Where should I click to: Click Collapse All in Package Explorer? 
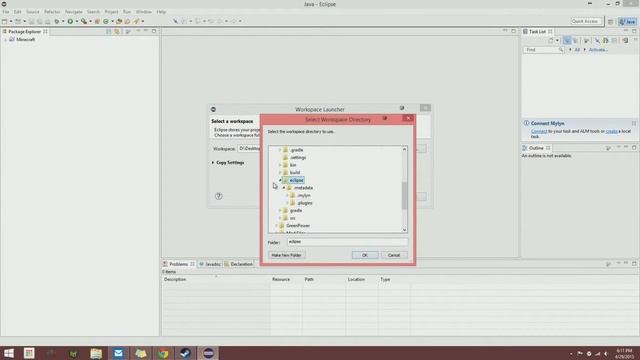click(x=109, y=31)
